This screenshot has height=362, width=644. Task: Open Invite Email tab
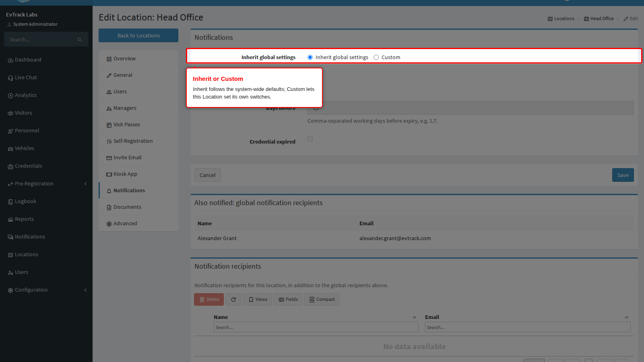tap(138, 158)
